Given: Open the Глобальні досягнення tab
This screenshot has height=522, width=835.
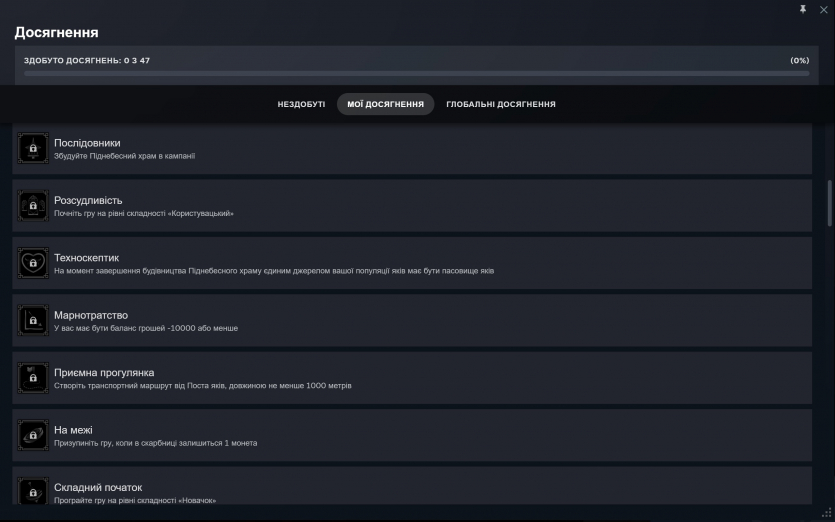Looking at the screenshot, I should [500, 104].
